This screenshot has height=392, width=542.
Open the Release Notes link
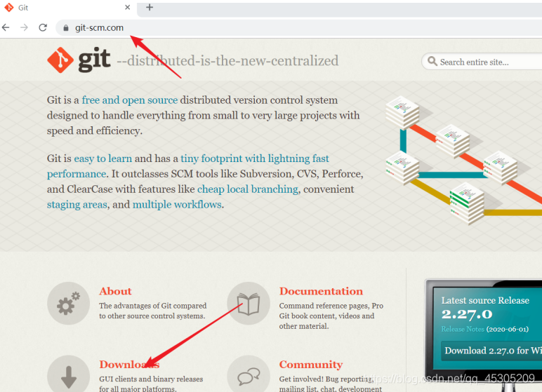(x=463, y=329)
